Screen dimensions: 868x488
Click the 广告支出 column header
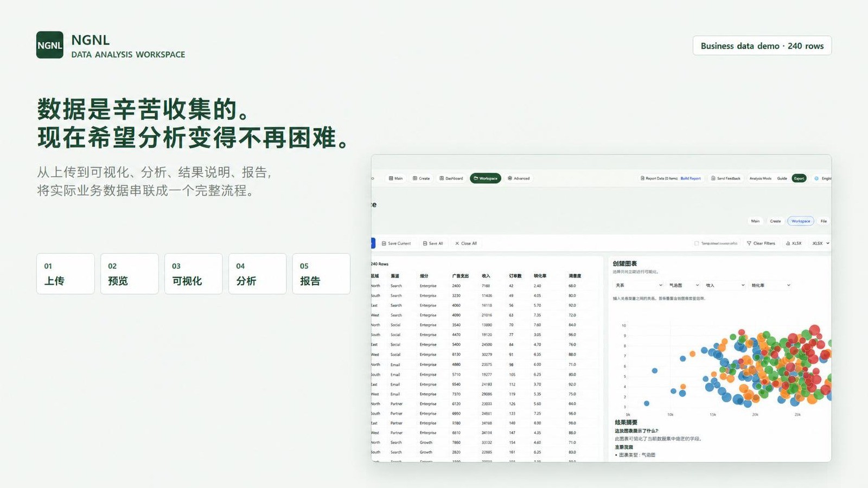click(x=460, y=276)
